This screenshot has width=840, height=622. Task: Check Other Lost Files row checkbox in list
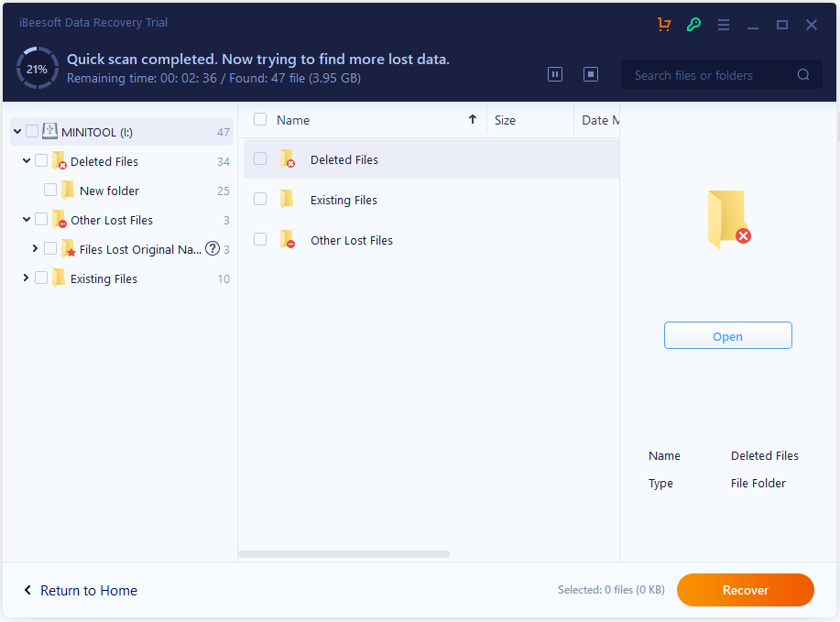coord(260,239)
